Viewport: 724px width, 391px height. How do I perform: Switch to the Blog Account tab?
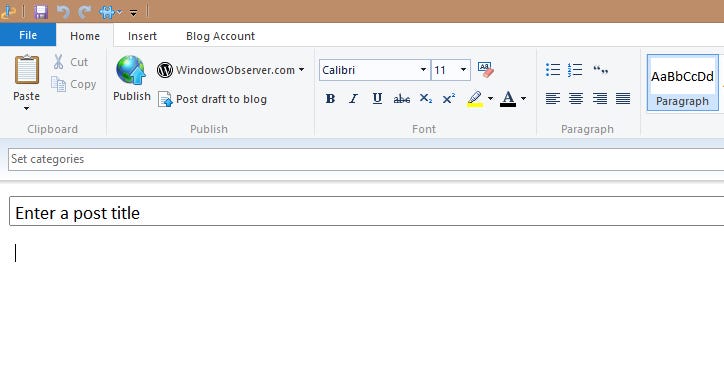pyautogui.click(x=220, y=36)
